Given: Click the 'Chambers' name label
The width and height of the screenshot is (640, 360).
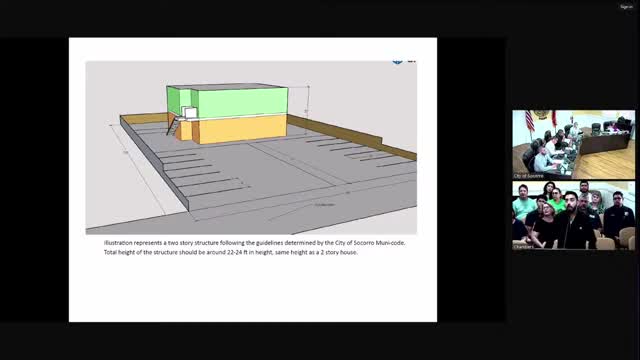Looking at the screenshot, I should pos(524,247).
